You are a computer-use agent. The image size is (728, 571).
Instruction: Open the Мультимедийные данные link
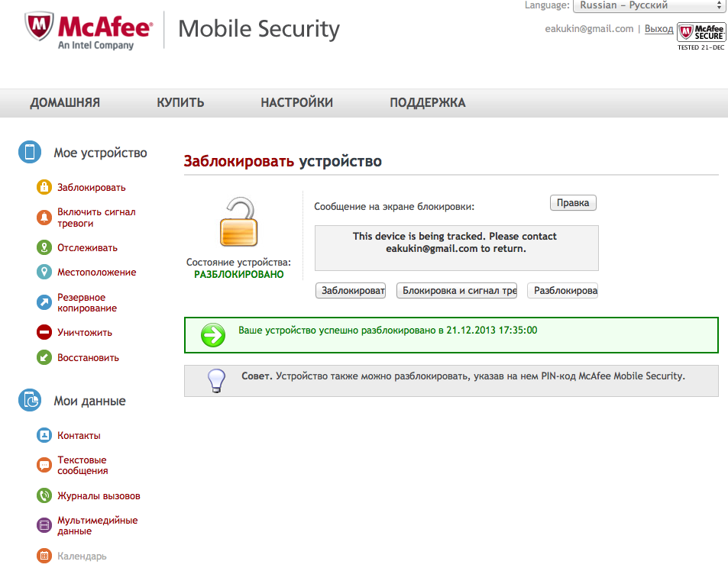[98, 525]
